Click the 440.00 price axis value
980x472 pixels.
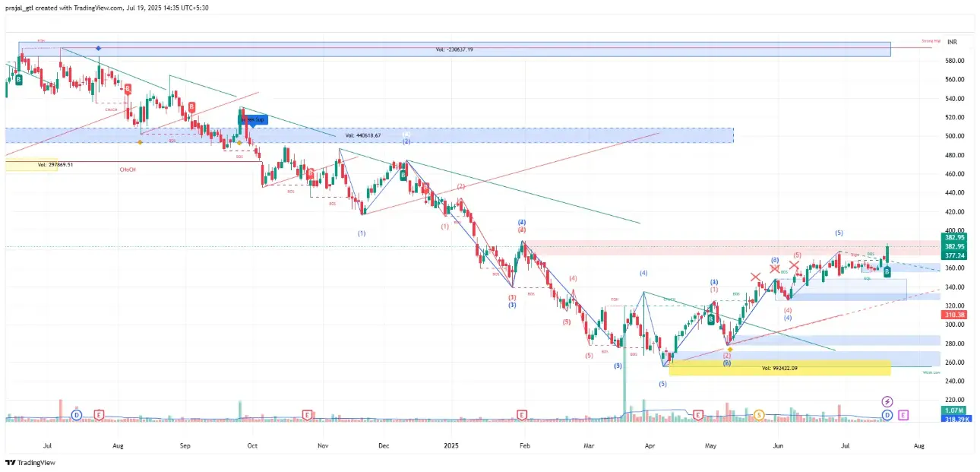coord(954,193)
